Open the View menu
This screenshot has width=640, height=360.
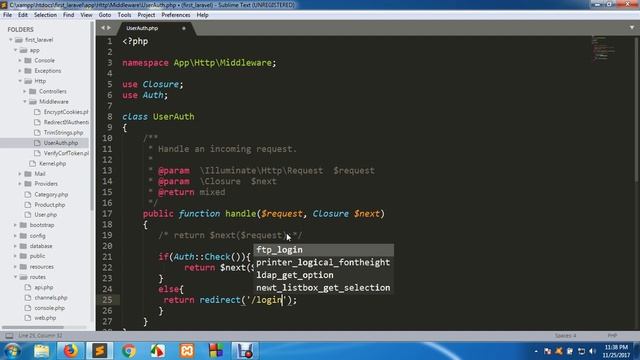pos(86,15)
